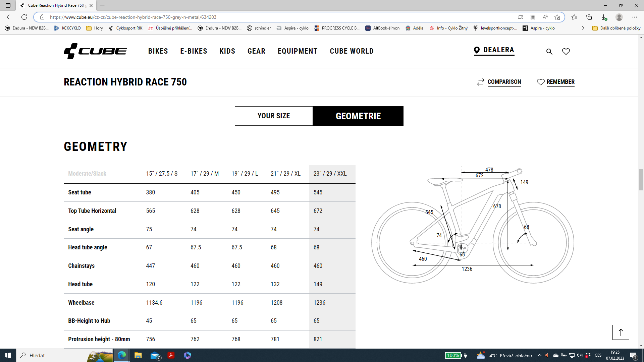Select the GEOMETRIE tab

[x=358, y=116]
